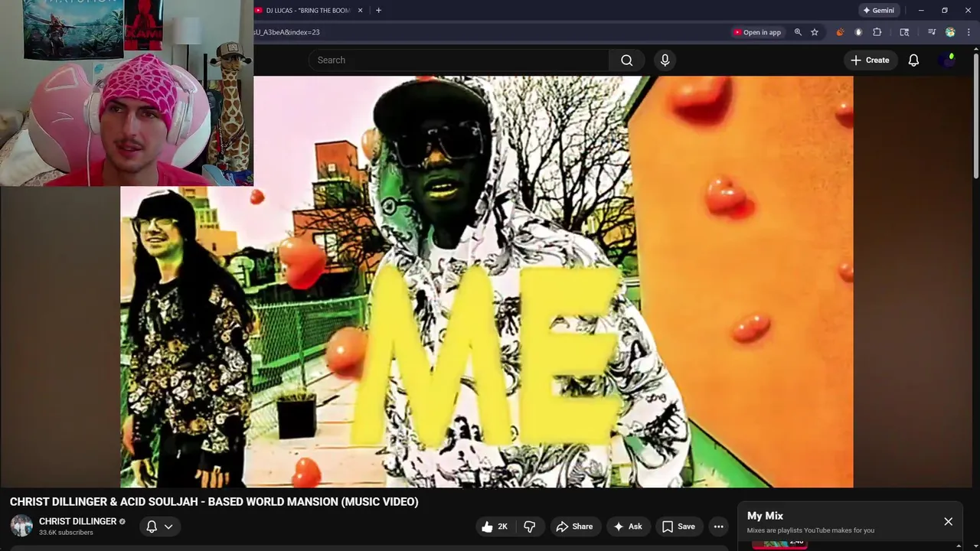Click the playing music video frame
980x551 pixels.
pos(486,282)
